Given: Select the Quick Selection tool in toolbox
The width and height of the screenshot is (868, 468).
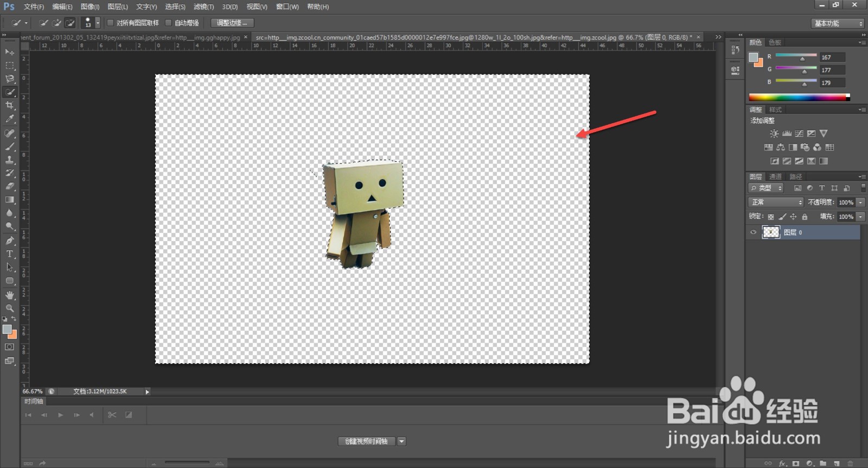Looking at the screenshot, I should click(10, 92).
